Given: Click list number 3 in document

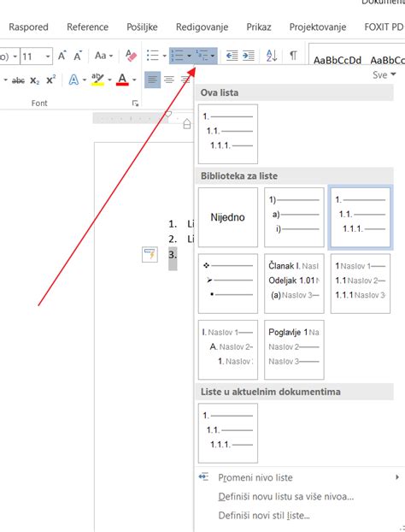Looking at the screenshot, I should [173, 255].
